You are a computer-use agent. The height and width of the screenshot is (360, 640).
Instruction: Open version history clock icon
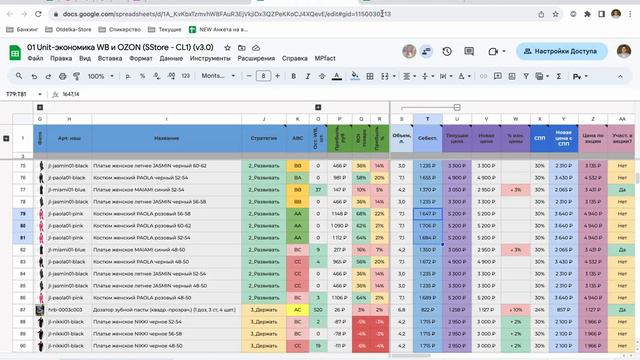click(x=447, y=51)
